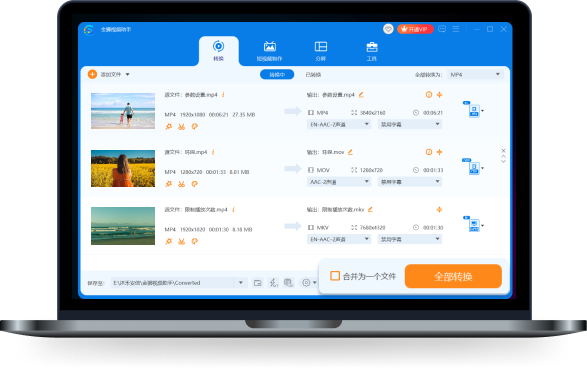The image size is (587, 371).
Task: Click the save path field ending in Converted
Action: click(172, 283)
